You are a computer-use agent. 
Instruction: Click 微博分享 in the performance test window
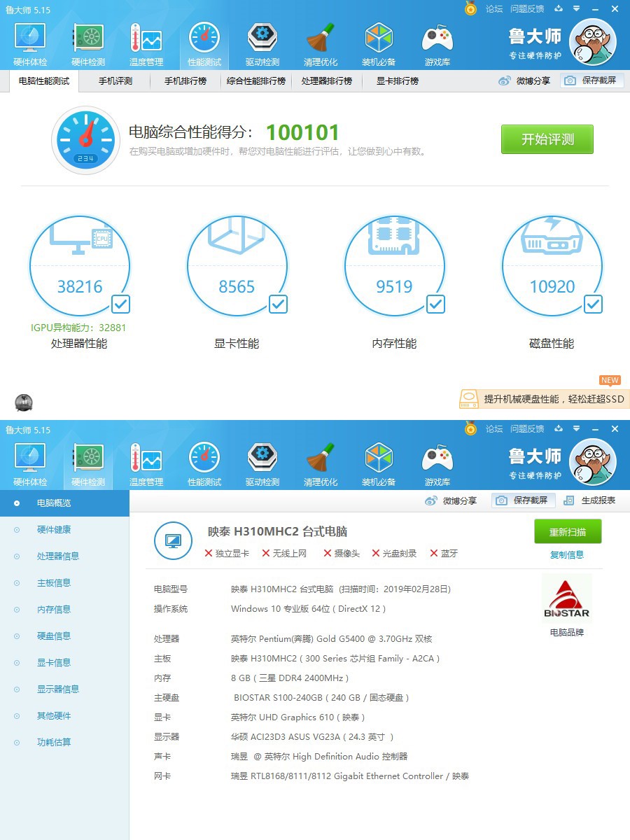(x=525, y=81)
